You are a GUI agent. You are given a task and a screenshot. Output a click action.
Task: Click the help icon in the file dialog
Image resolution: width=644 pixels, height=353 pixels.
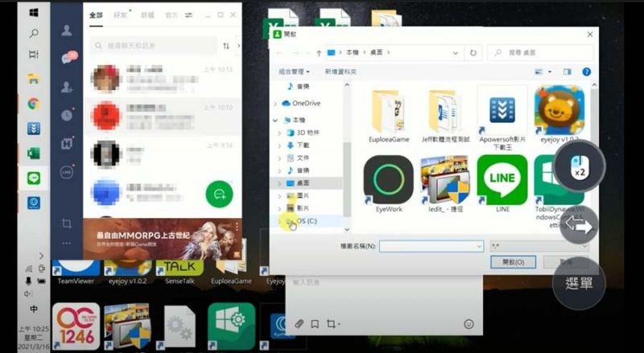tap(587, 72)
